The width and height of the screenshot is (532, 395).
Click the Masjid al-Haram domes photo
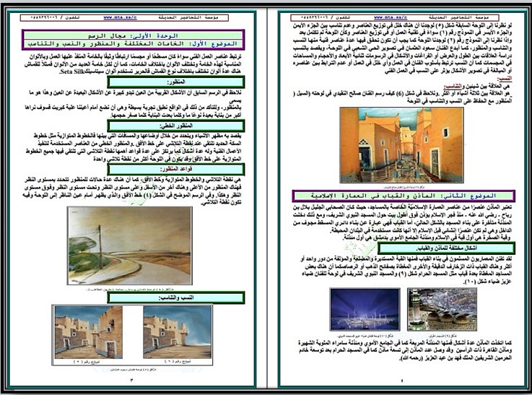click(442, 310)
